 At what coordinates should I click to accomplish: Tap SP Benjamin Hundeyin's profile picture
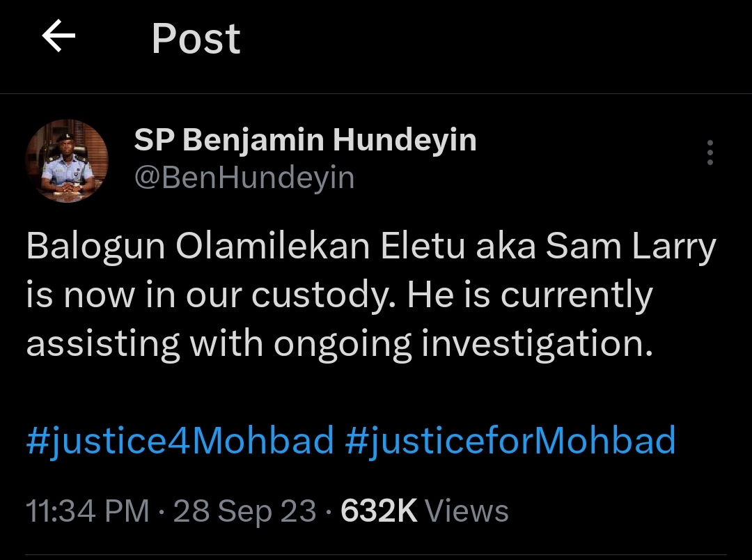pos(67,162)
